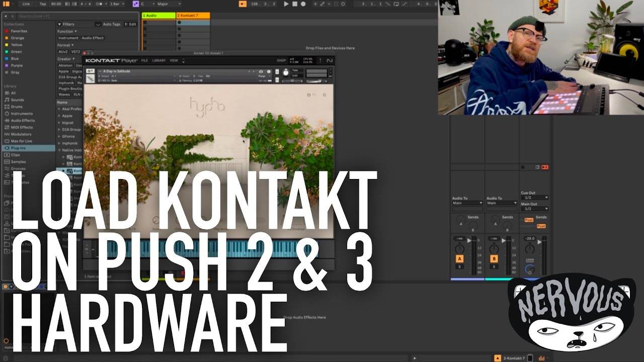Select the Blue collection label
644x362 pixels.
[x=15, y=58]
